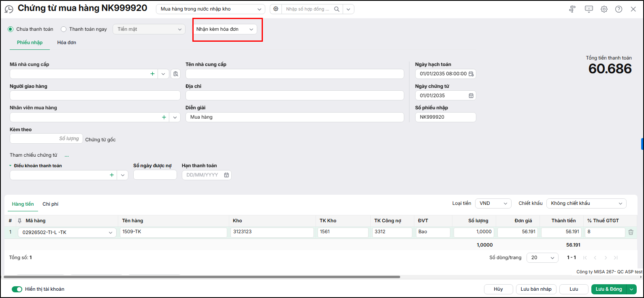This screenshot has width=644, height=298.
Task: Toggle the Hiển thị tài khoản switch
Action: coord(17,289)
